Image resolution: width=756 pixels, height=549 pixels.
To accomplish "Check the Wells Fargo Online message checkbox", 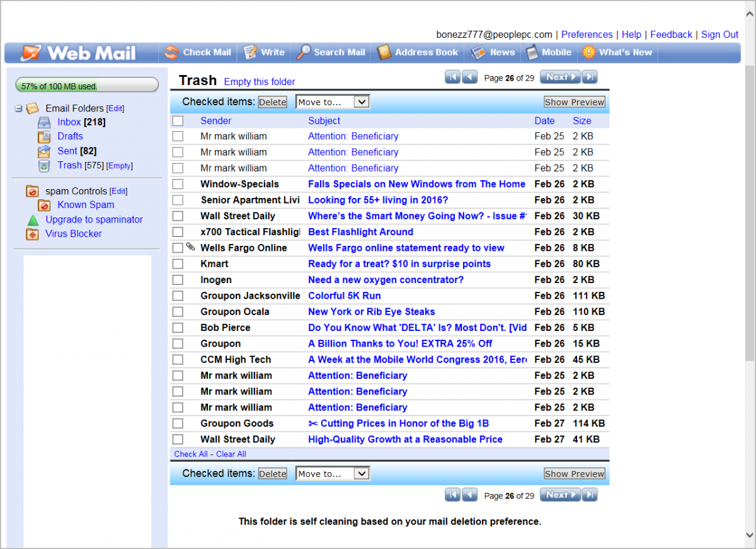I will pyautogui.click(x=178, y=248).
